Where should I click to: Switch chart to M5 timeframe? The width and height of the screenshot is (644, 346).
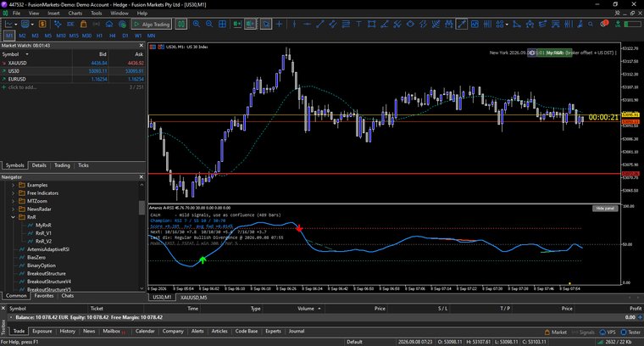pyautogui.click(x=48, y=36)
